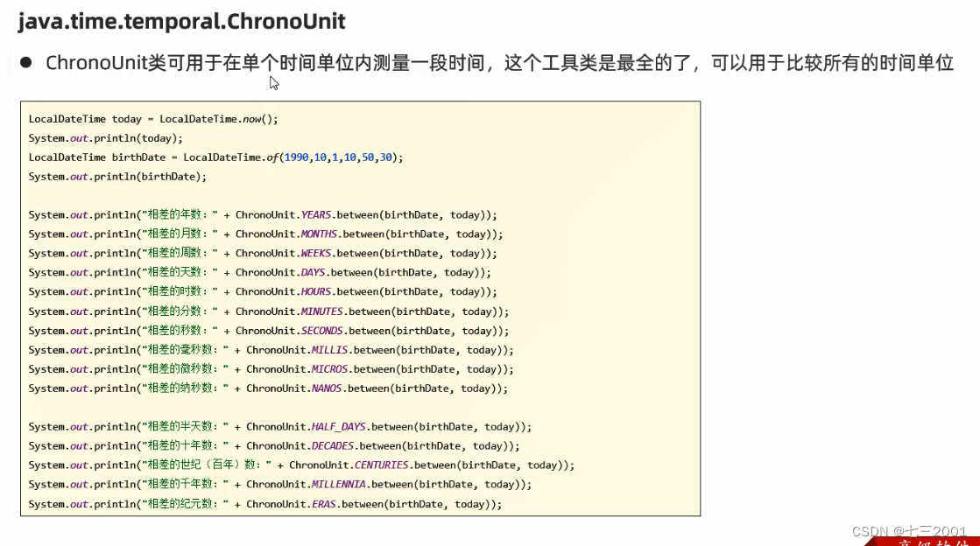Click the code line using ChronoUnit.YEARS
The height and width of the screenshot is (546, 980).
pos(263,215)
